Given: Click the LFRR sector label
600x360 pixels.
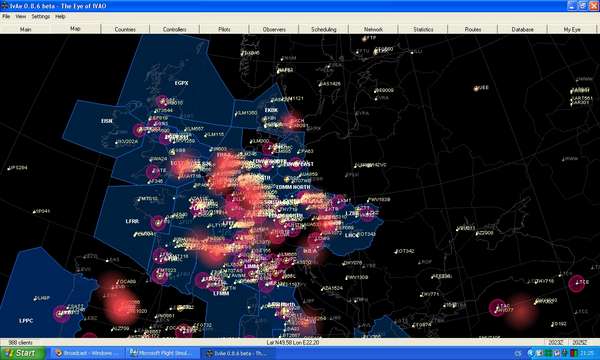Looking at the screenshot, I should point(132,222).
